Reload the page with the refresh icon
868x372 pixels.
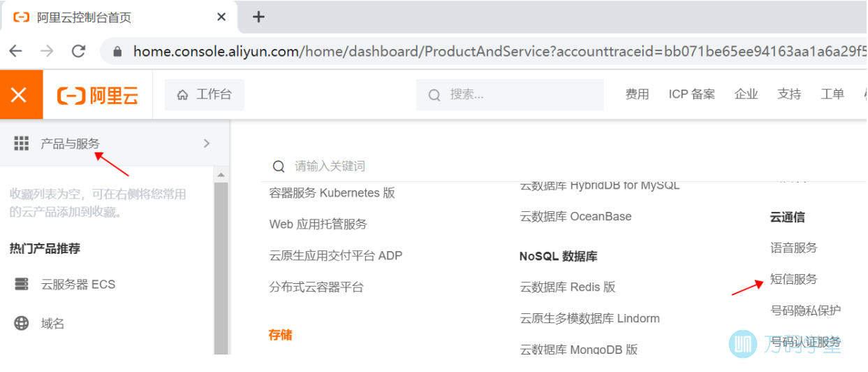click(78, 51)
